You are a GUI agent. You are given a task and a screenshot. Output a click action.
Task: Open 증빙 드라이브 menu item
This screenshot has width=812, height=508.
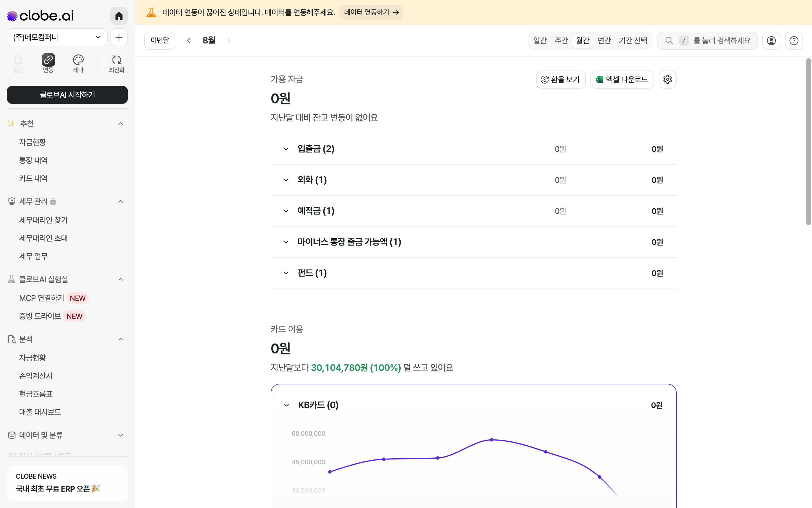(x=52, y=316)
